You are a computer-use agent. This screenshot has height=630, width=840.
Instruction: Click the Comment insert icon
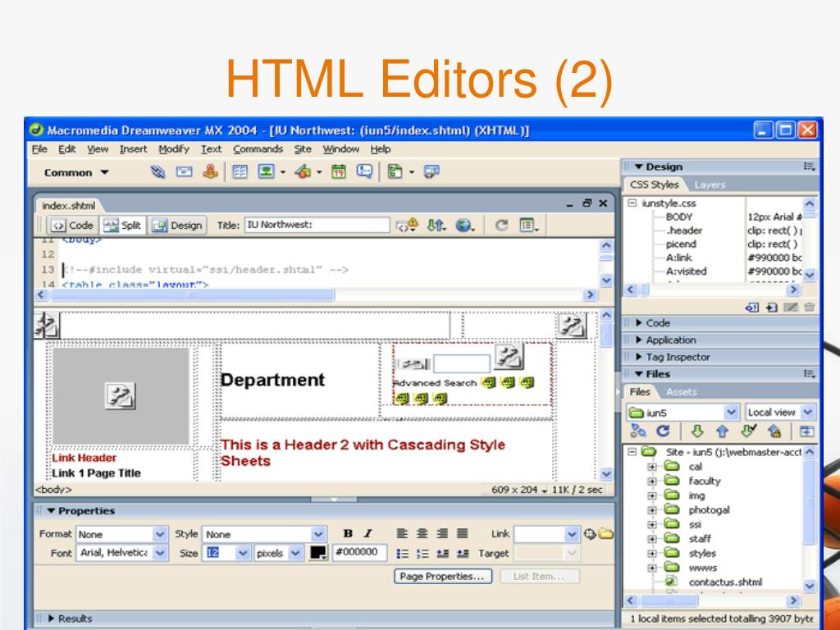coord(365,172)
